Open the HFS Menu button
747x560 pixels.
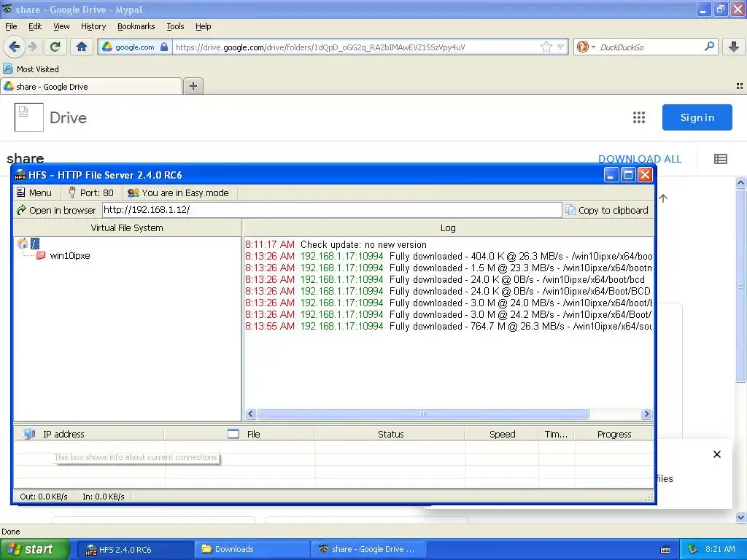click(x=34, y=192)
